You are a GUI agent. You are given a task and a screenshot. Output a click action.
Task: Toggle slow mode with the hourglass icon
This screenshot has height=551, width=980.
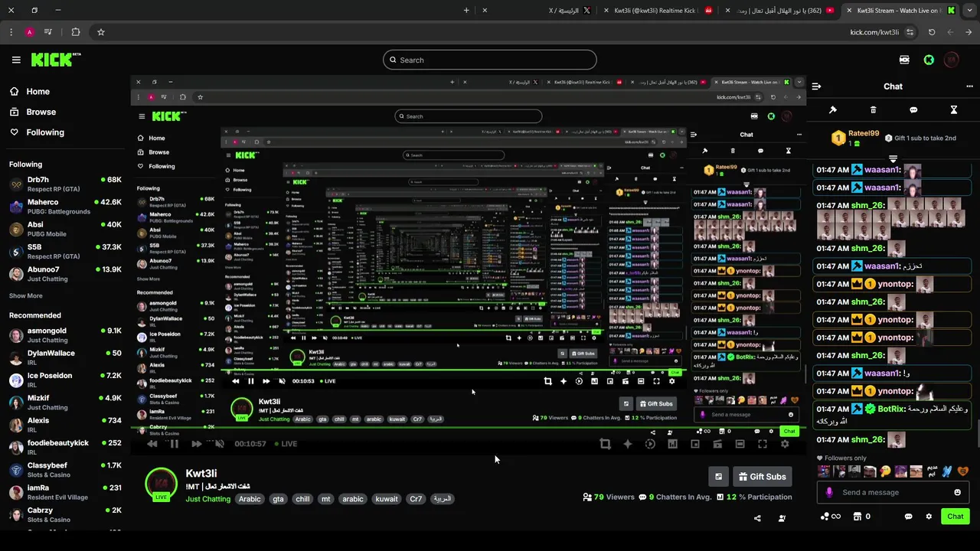point(954,110)
